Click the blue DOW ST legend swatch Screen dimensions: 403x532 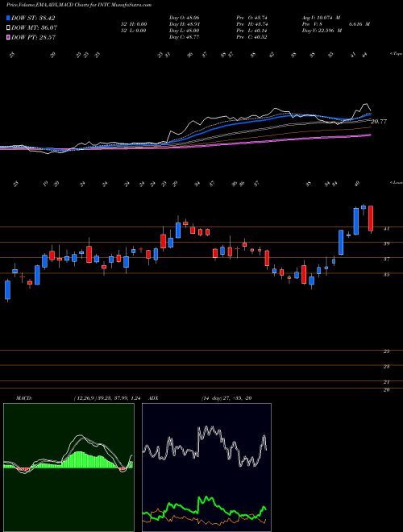(x=8, y=18)
